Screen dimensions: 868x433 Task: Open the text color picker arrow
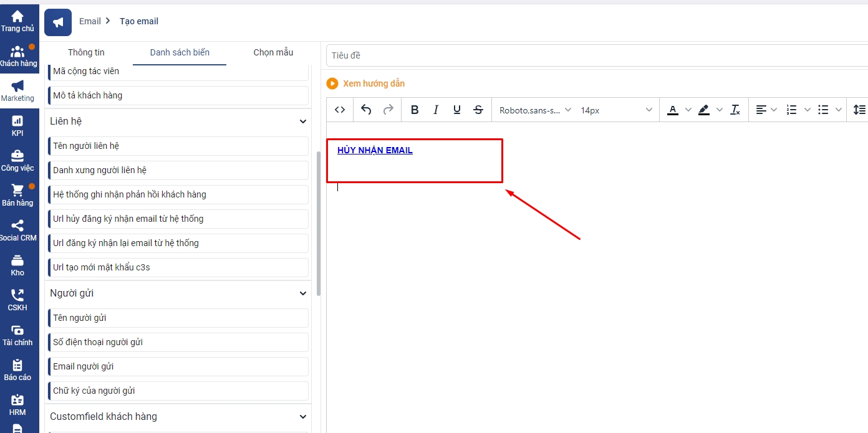point(688,110)
